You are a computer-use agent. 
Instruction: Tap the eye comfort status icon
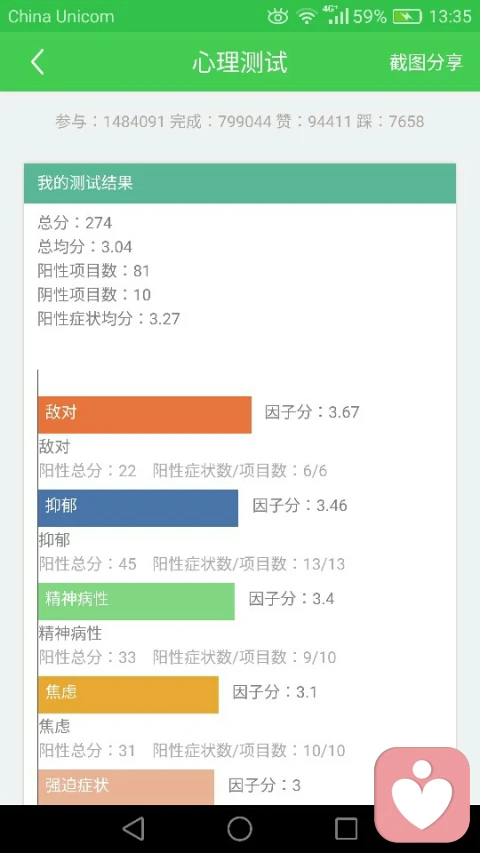click(278, 16)
